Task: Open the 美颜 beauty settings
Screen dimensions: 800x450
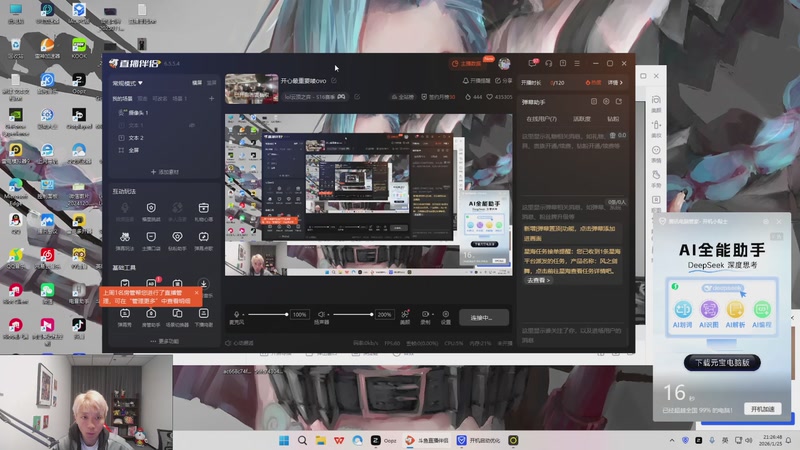Action: click(405, 316)
